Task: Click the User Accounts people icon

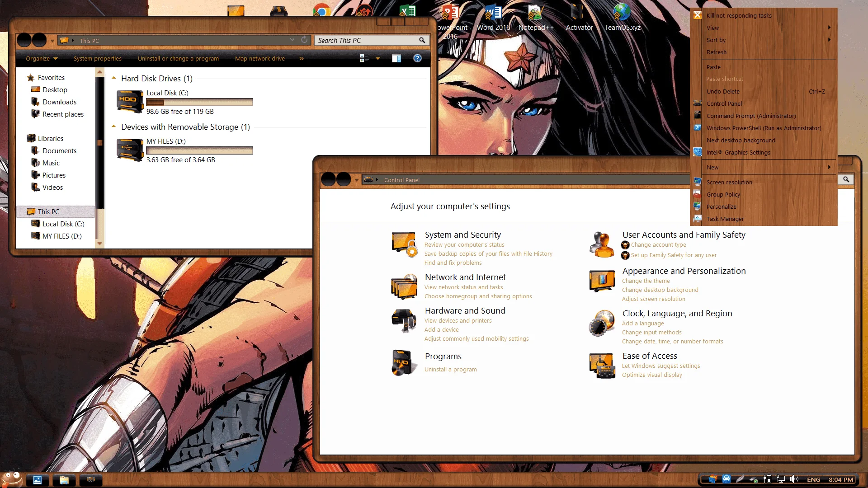Action: pos(602,244)
